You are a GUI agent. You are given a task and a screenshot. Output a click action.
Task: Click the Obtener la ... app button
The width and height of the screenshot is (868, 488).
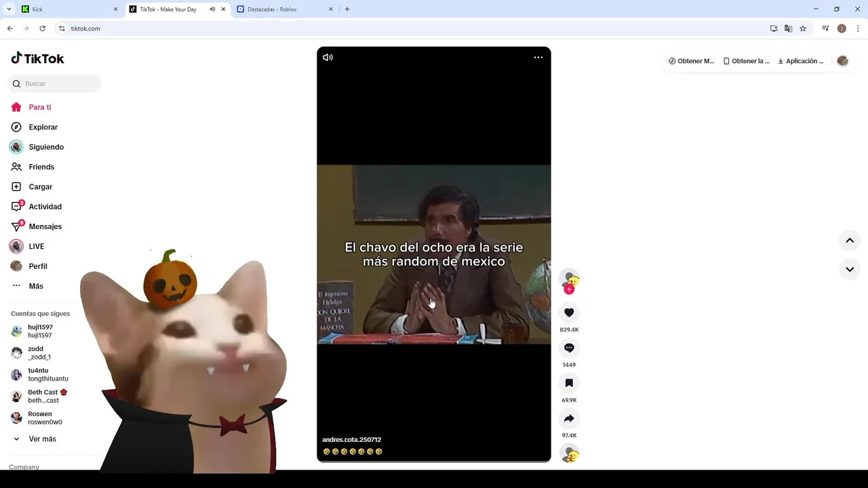point(746,61)
